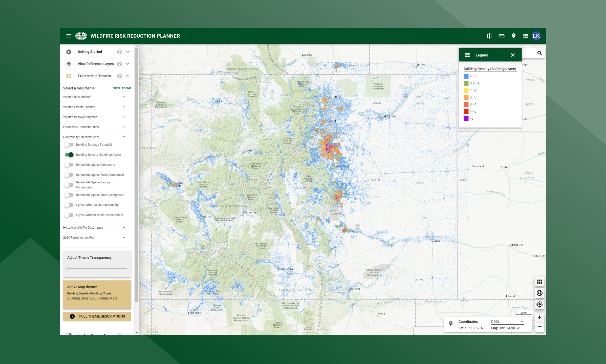Expand 2020 Forest Action Plan group
606x364 pixels.
point(124,238)
